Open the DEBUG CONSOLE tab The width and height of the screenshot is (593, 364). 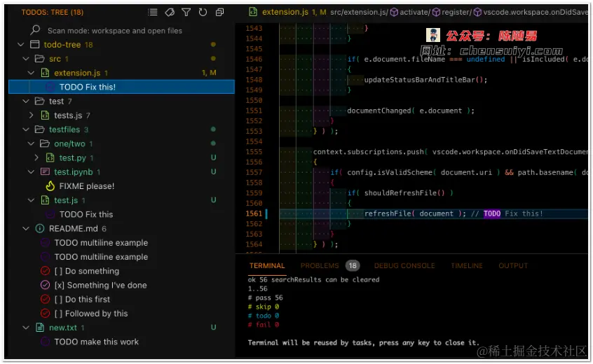click(x=404, y=266)
